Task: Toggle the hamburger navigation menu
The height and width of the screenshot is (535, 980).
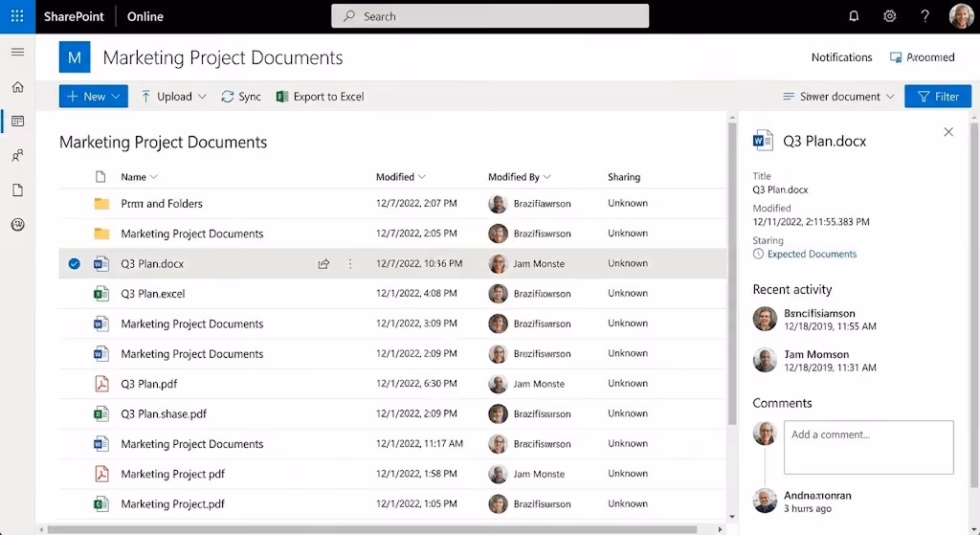Action: [17, 52]
